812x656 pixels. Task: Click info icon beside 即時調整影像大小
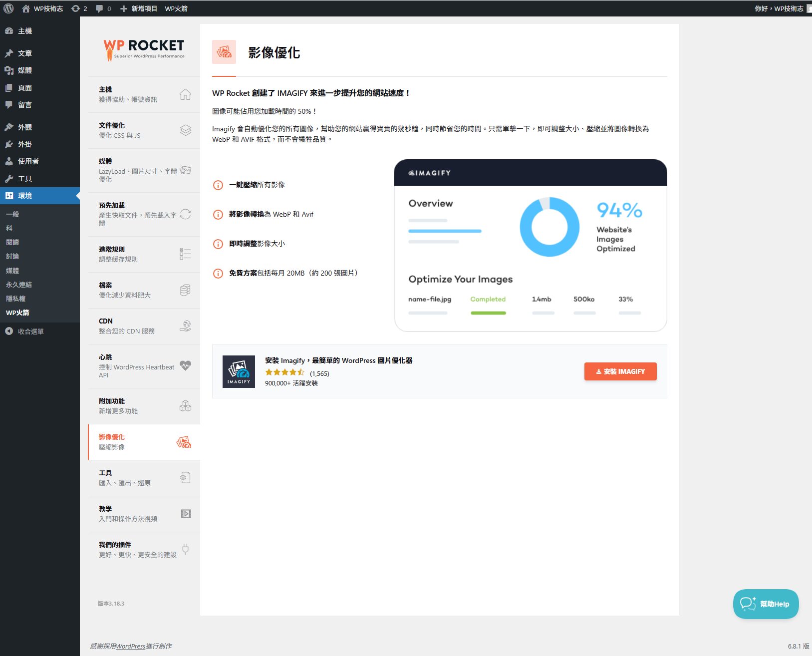(x=218, y=244)
